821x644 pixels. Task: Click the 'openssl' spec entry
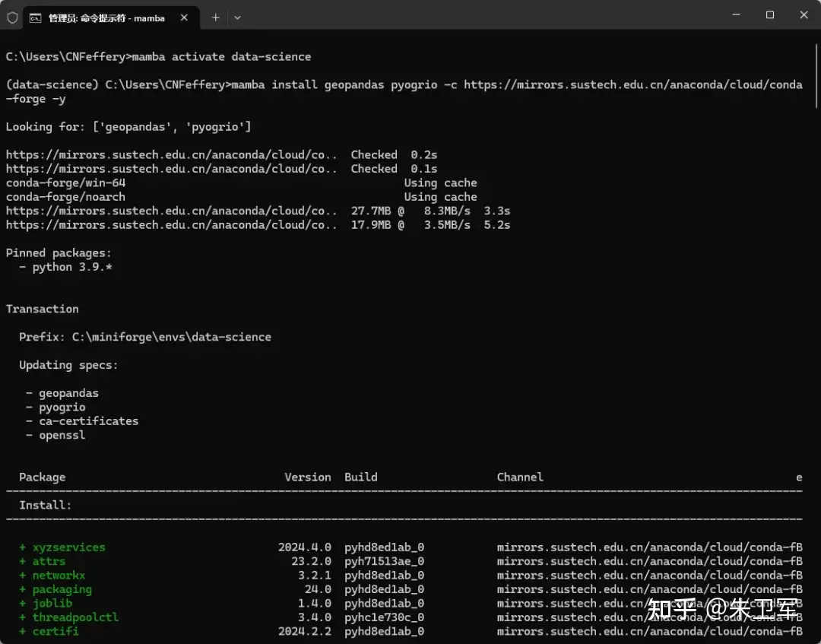coord(62,435)
